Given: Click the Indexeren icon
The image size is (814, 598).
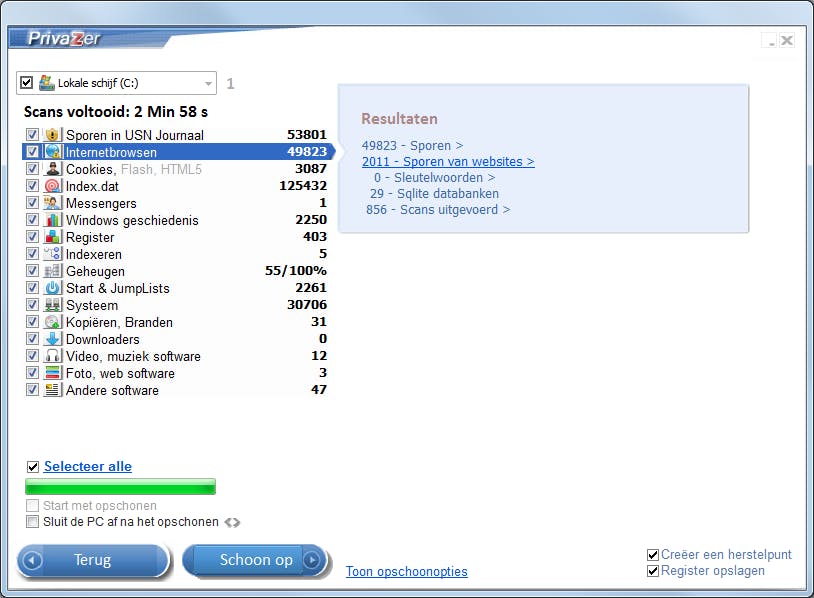Looking at the screenshot, I should pyautogui.click(x=52, y=254).
